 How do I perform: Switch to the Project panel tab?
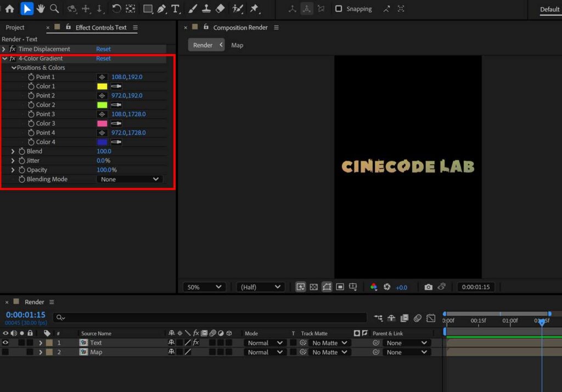[x=15, y=27]
